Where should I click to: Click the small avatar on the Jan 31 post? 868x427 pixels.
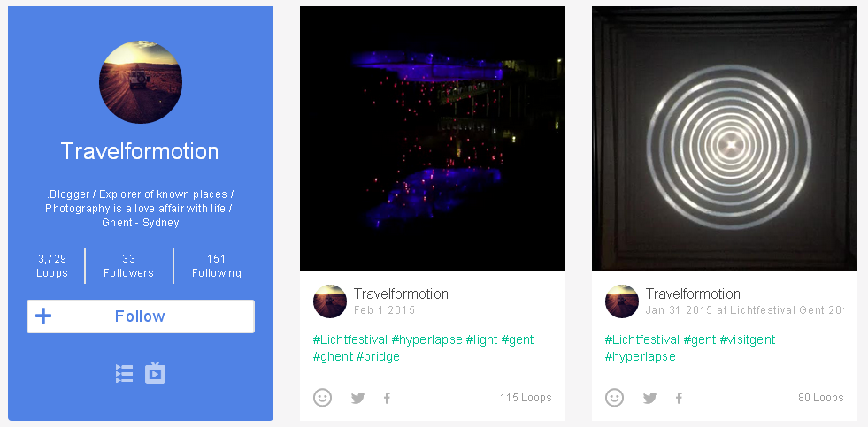[x=622, y=301]
